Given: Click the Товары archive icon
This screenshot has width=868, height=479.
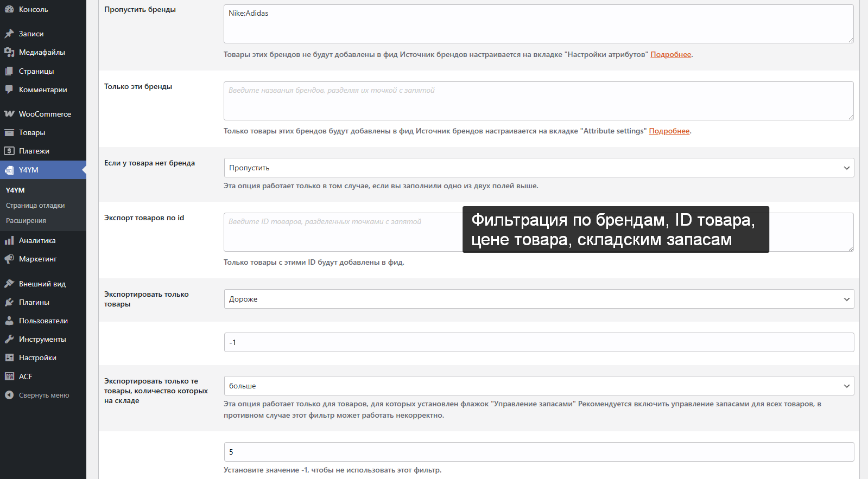Looking at the screenshot, I should click(x=9, y=132).
